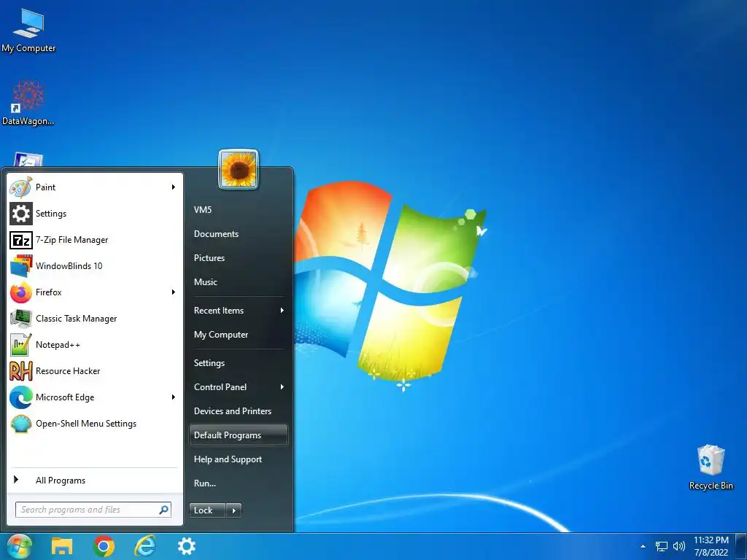
Task: Open Settings in the Start menu right pane
Action: (x=209, y=363)
